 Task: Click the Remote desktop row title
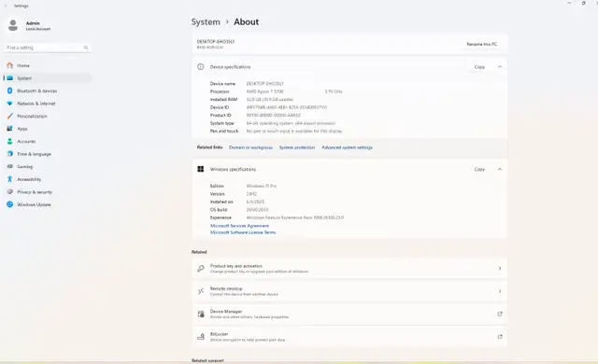pyautogui.click(x=226, y=288)
